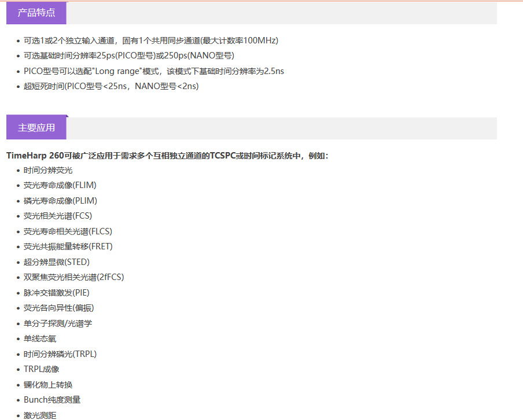Click on 荧光寿命相关光谱(FLCS)

(68, 231)
